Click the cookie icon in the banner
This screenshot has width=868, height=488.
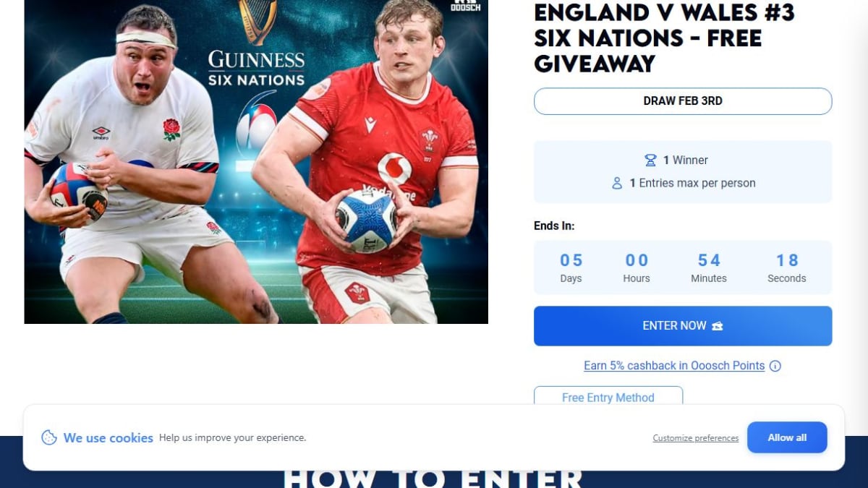[49, 437]
